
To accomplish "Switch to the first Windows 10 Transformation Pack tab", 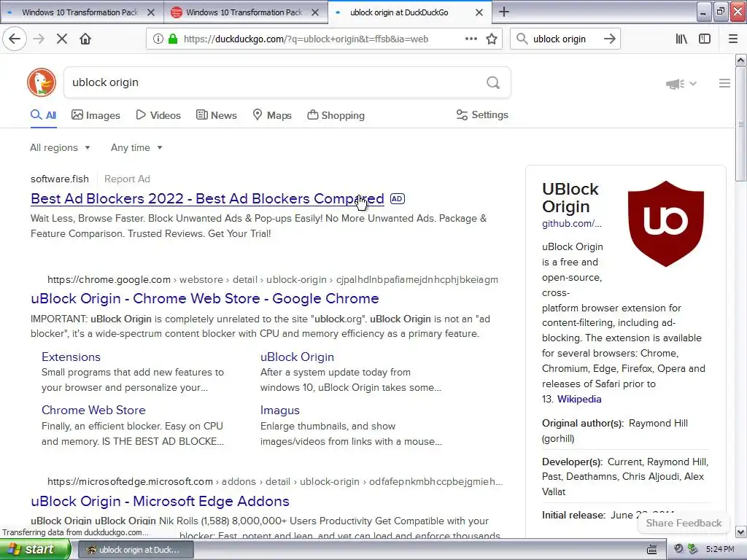I will click(x=80, y=12).
